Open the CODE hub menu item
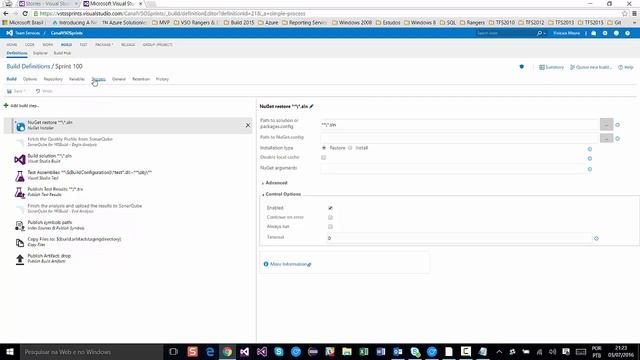640x360 pixels. click(30, 44)
